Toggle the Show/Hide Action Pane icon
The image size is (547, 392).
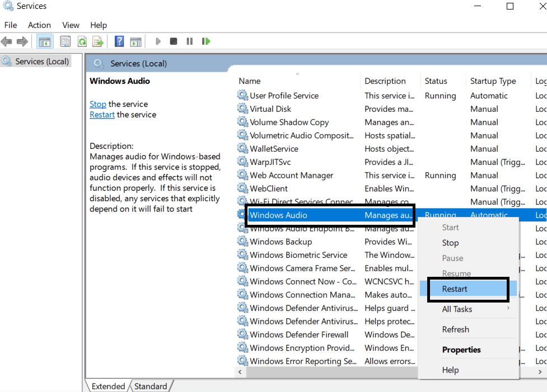pos(135,42)
